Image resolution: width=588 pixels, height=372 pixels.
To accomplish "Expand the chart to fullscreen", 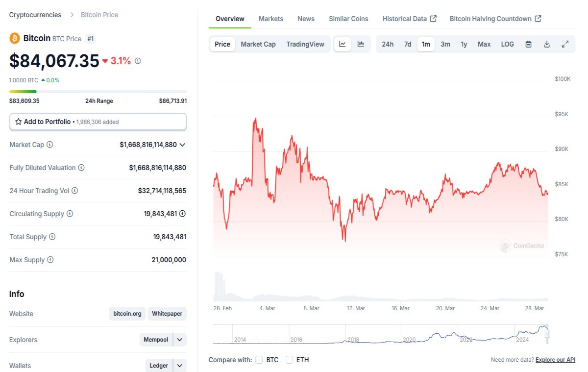I will point(565,44).
